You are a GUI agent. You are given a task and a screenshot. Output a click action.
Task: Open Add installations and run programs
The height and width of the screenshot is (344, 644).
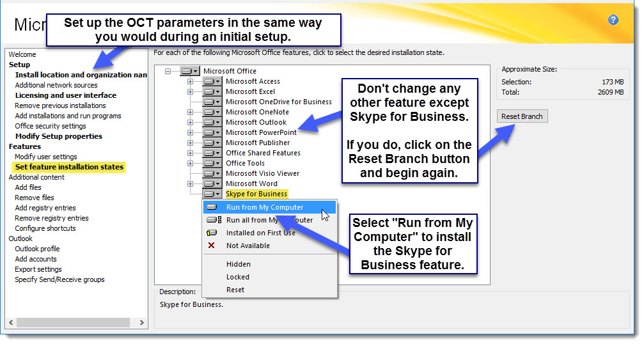tap(68, 116)
